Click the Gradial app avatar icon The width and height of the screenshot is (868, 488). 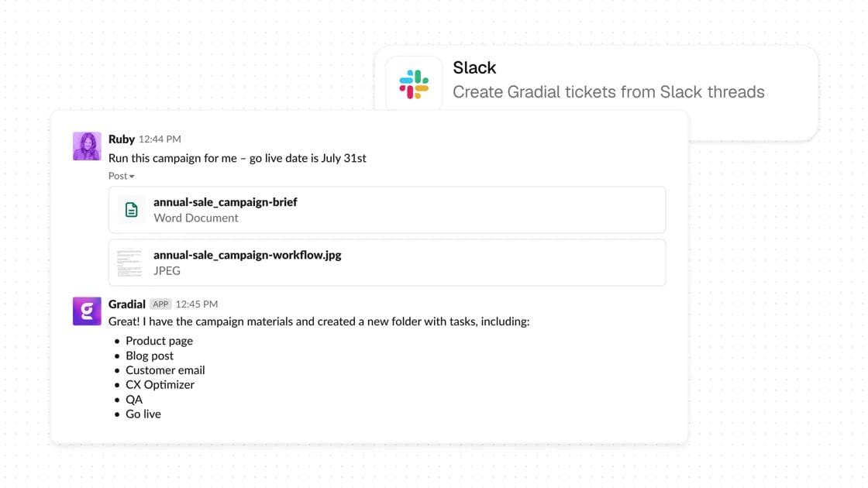coord(87,311)
